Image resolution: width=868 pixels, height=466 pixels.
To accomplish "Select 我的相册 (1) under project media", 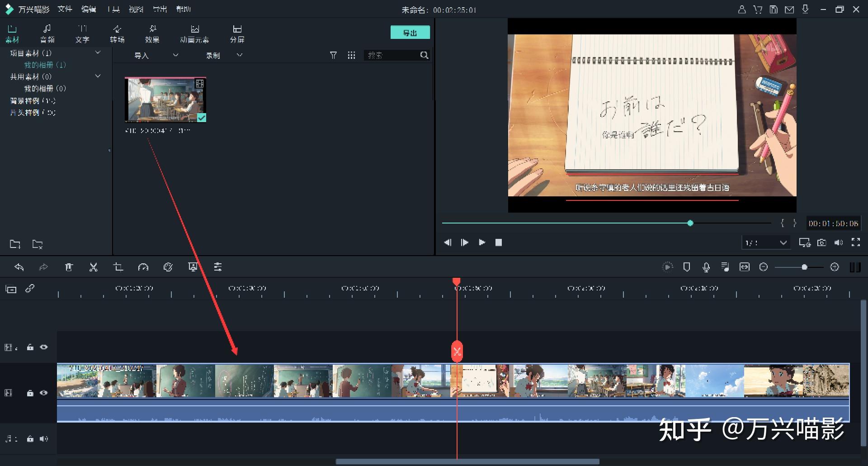I will (45, 65).
